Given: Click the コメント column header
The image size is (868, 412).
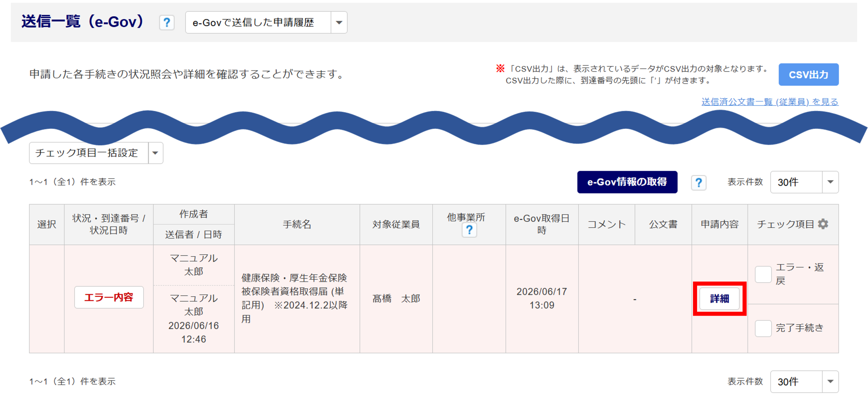Looking at the screenshot, I should coord(606,224).
